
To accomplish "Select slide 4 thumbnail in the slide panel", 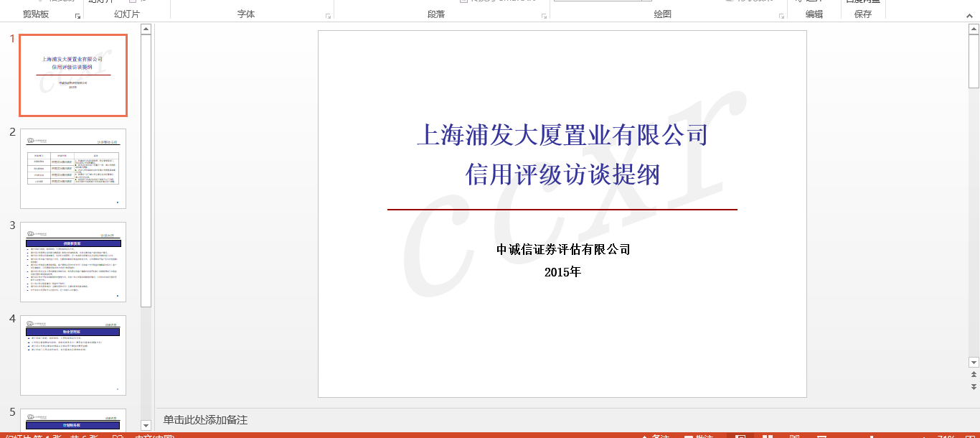I will (73, 355).
